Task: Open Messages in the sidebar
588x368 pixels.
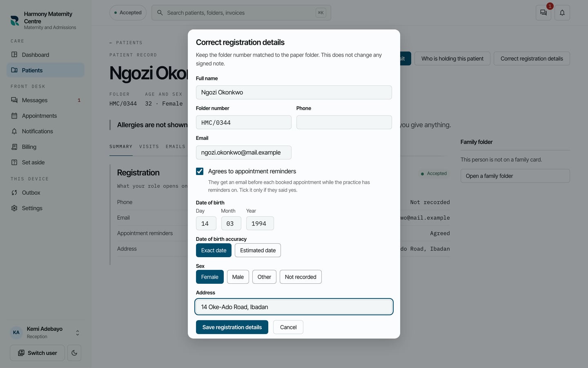Action: point(45,100)
